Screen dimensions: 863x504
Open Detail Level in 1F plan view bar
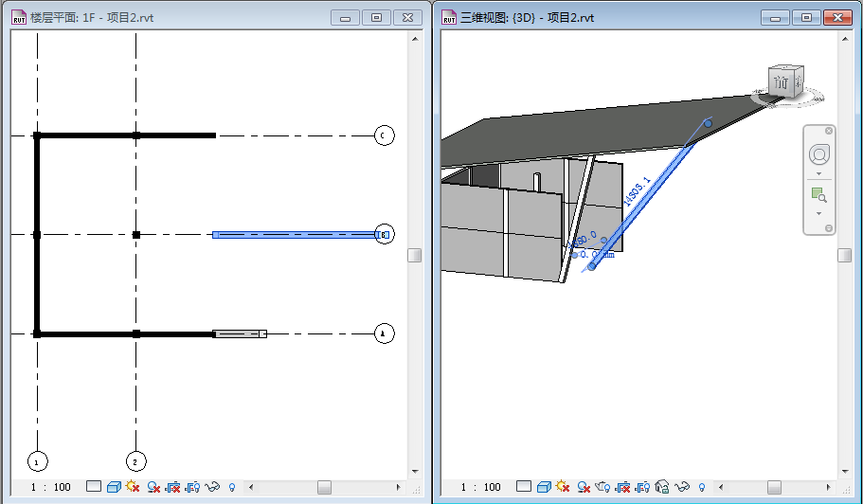tap(94, 486)
